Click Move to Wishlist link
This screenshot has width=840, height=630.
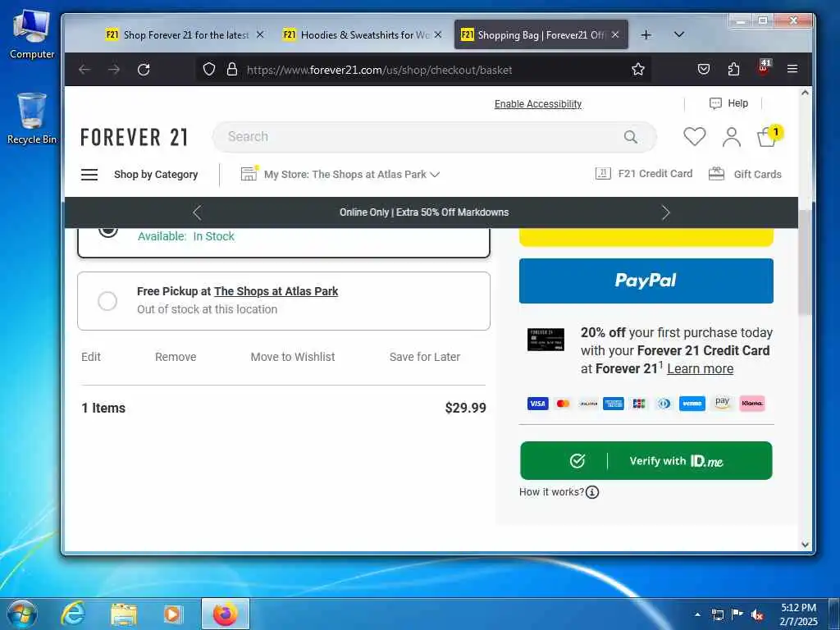[293, 357]
